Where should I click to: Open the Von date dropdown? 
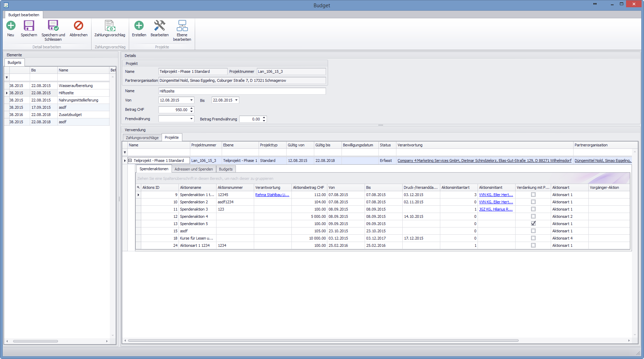191,100
